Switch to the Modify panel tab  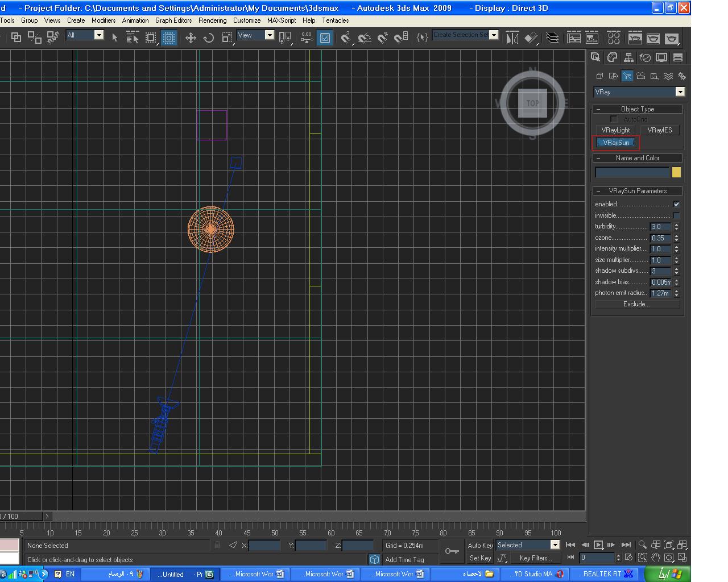[612, 57]
